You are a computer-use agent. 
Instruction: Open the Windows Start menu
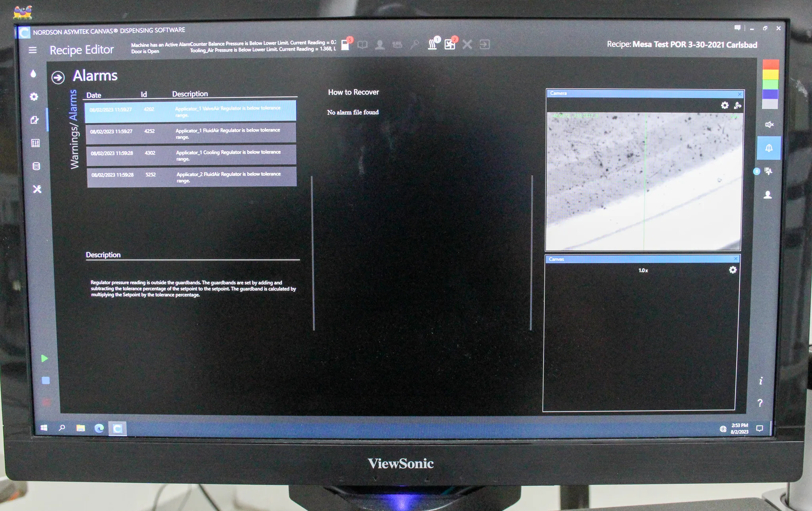coord(44,428)
